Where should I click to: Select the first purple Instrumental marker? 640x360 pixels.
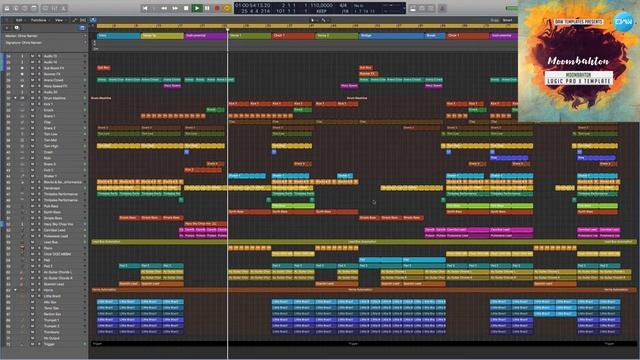click(205, 36)
